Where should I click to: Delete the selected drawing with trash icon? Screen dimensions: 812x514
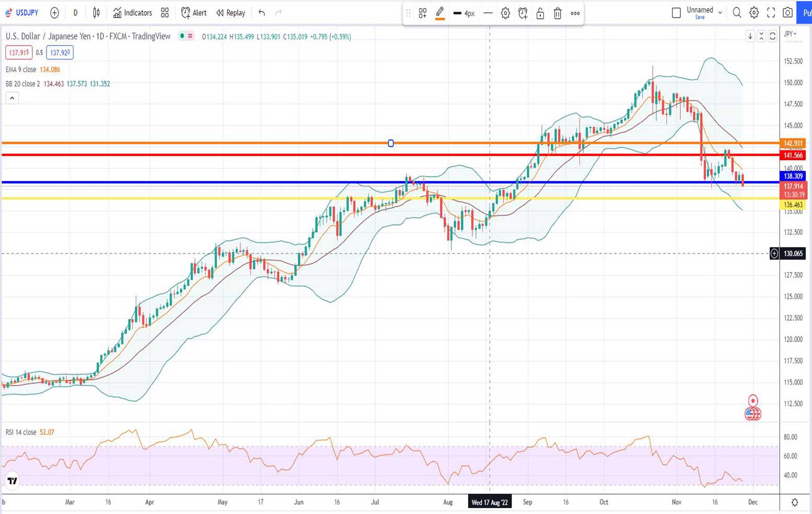[x=558, y=14]
